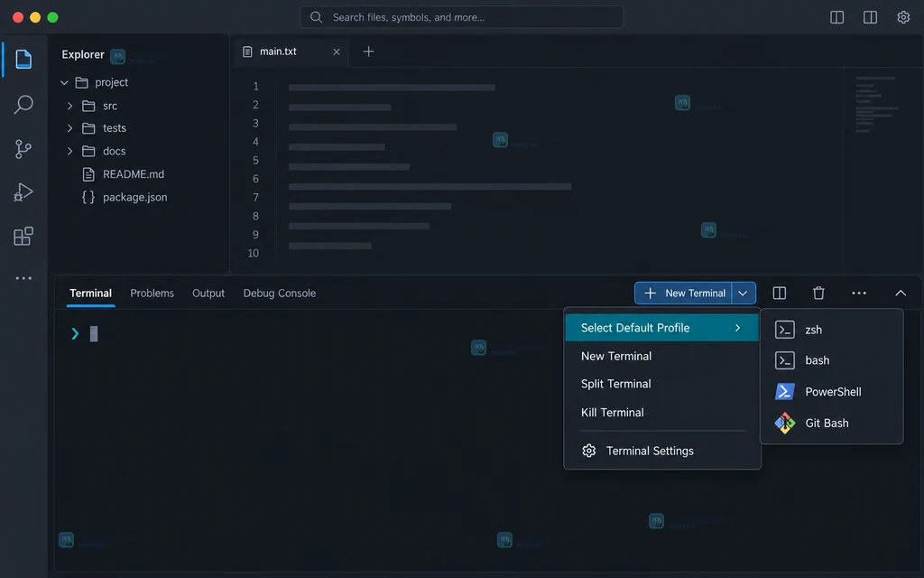This screenshot has height=578, width=924.
Task: Open the Run and Debug icon
Action: click(x=23, y=192)
